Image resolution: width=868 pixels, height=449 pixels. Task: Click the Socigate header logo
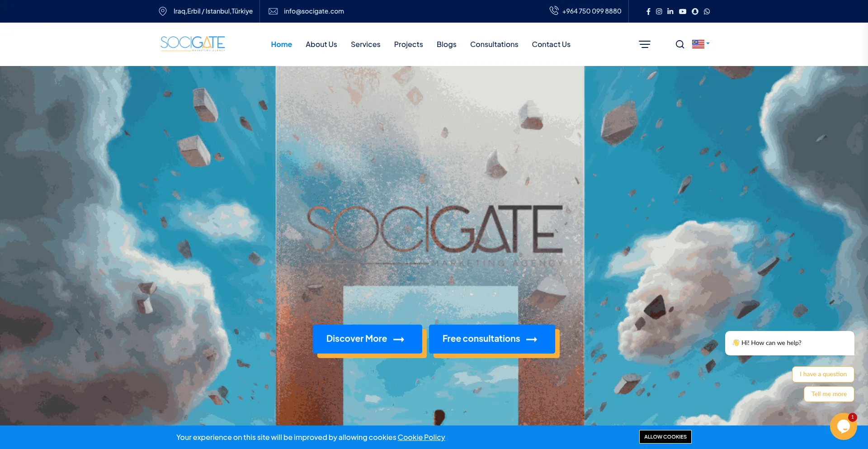(193, 43)
